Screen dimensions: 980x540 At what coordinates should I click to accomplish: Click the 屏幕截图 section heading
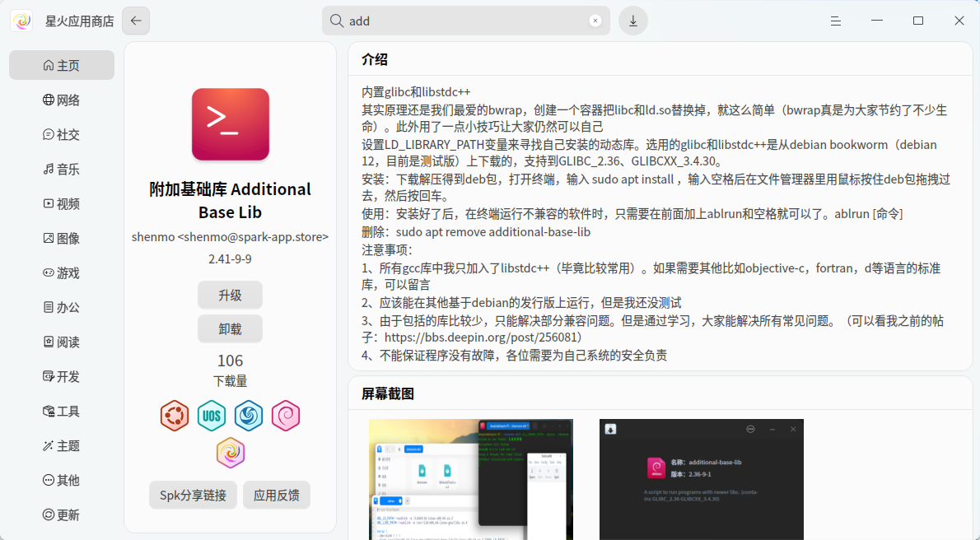[x=388, y=393]
